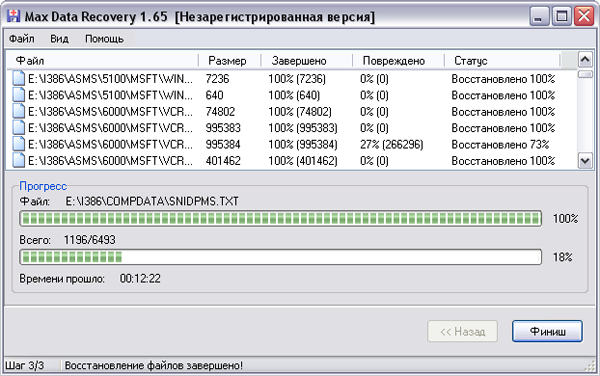Sort by the Файл column header

coord(103,60)
